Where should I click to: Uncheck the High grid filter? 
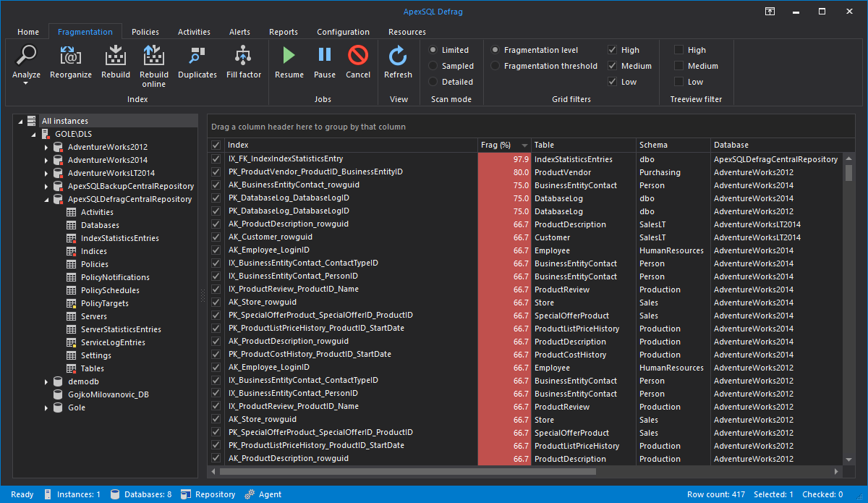pos(614,49)
